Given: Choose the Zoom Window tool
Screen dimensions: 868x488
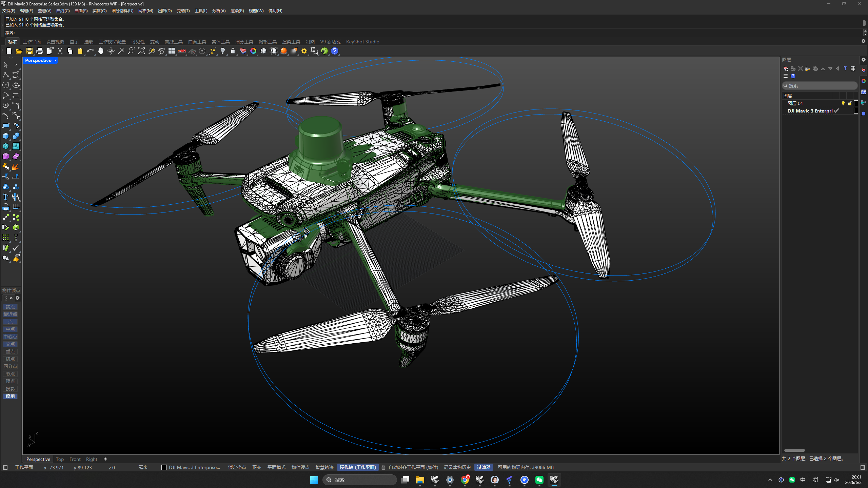Looking at the screenshot, I should (131, 51).
